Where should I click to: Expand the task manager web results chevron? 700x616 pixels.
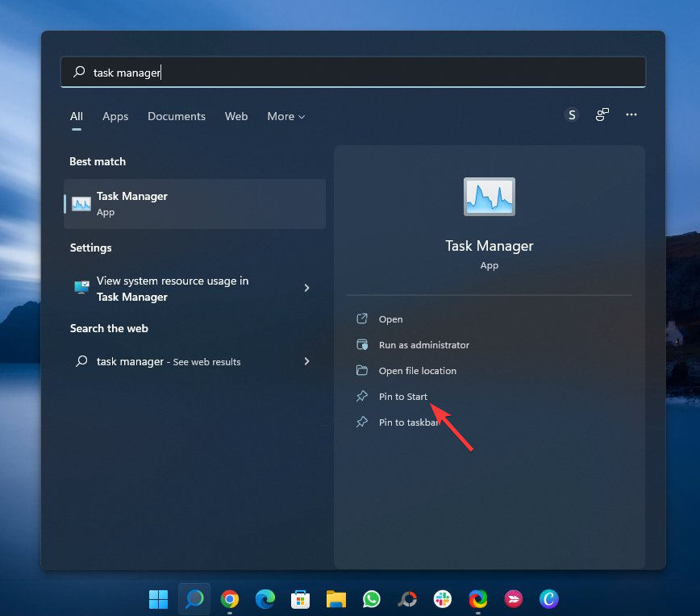pos(306,361)
